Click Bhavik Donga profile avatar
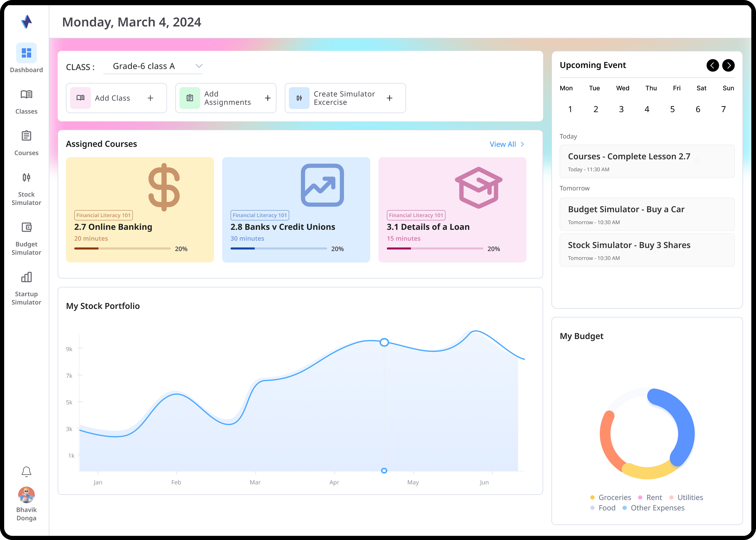Screen dimensions: 756x540 click(x=26, y=495)
